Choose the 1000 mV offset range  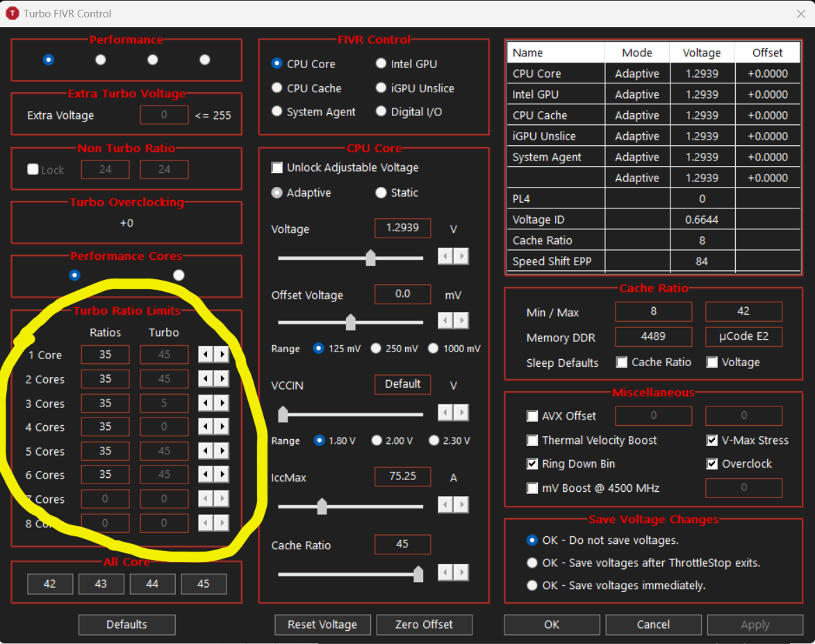433,348
